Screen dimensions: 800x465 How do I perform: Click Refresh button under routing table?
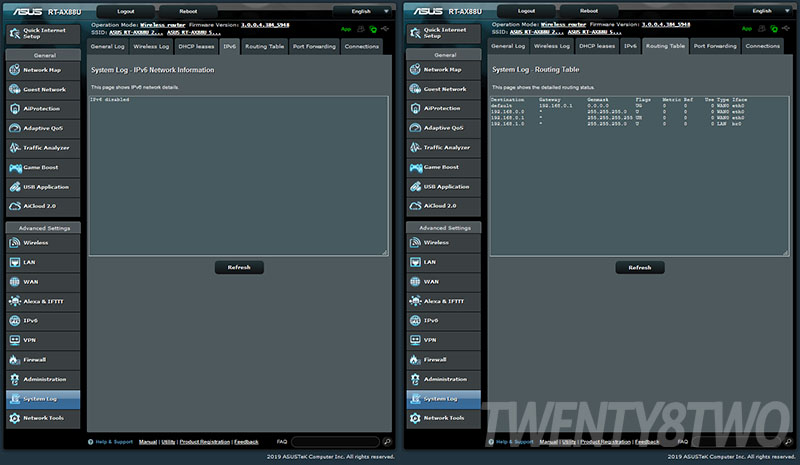coord(640,267)
